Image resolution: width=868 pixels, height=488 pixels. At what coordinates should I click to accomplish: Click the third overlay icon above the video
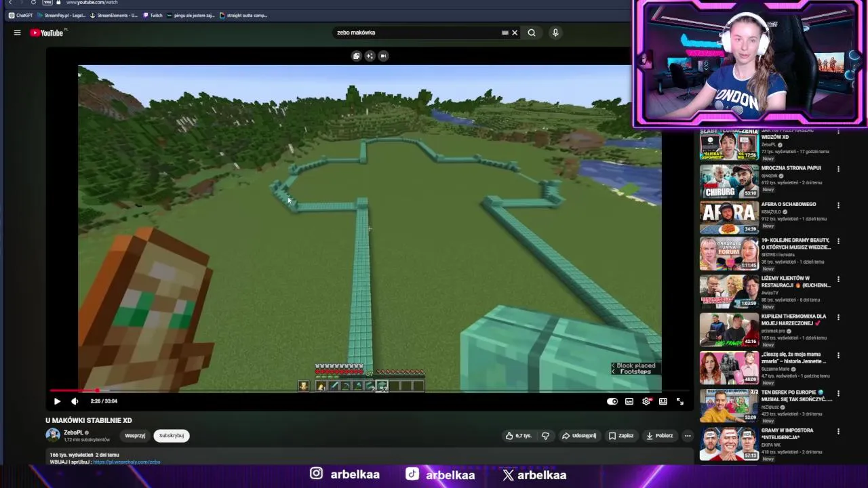[x=383, y=56]
